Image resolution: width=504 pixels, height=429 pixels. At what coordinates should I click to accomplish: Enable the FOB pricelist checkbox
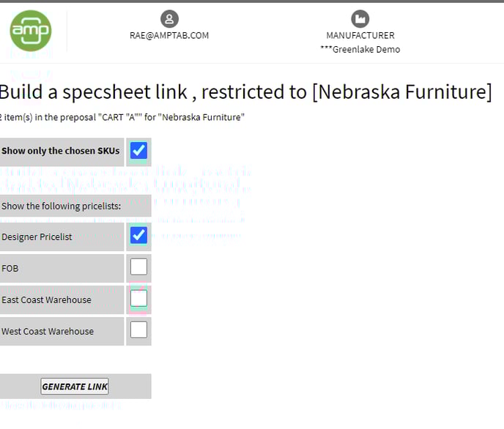click(138, 266)
